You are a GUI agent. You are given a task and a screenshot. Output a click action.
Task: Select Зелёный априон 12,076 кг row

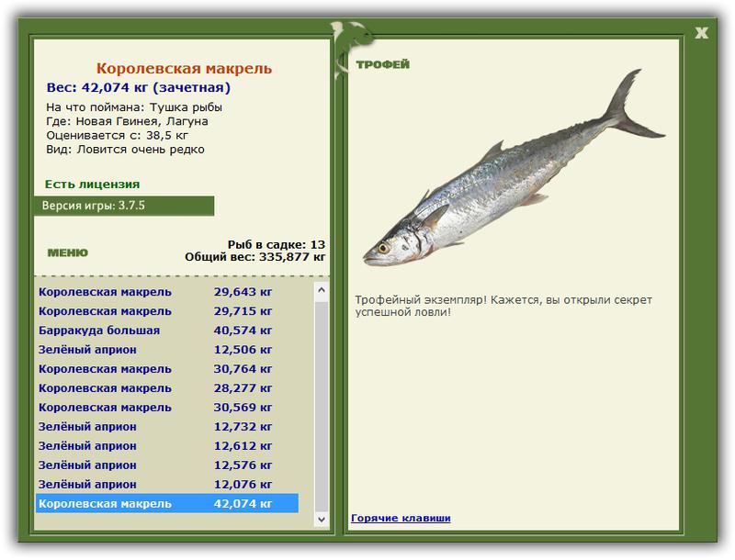(x=167, y=484)
